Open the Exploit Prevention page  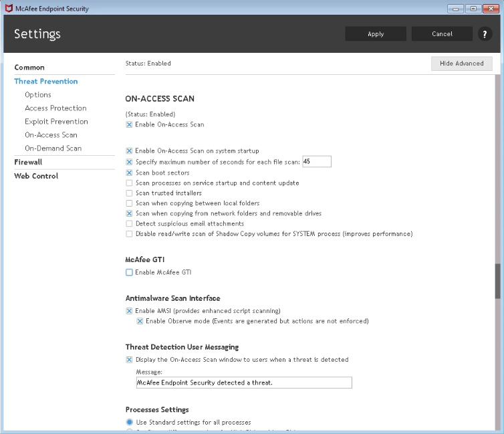point(56,122)
